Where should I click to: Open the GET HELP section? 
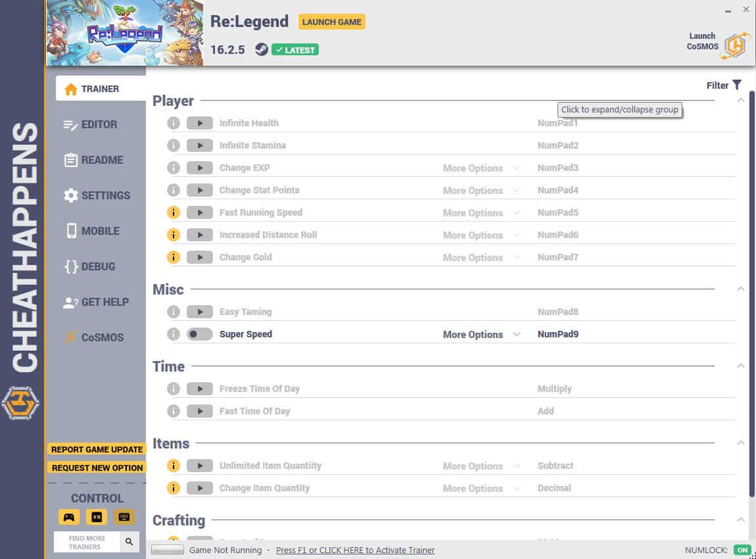pos(96,302)
